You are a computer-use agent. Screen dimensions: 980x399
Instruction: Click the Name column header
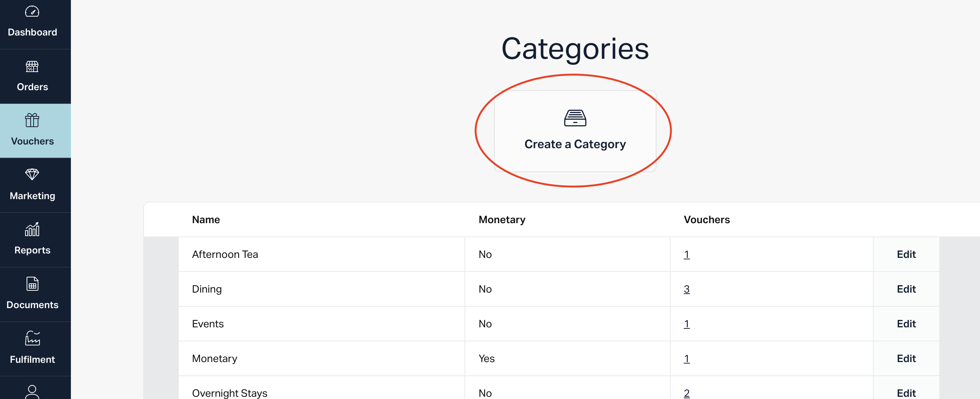(206, 220)
